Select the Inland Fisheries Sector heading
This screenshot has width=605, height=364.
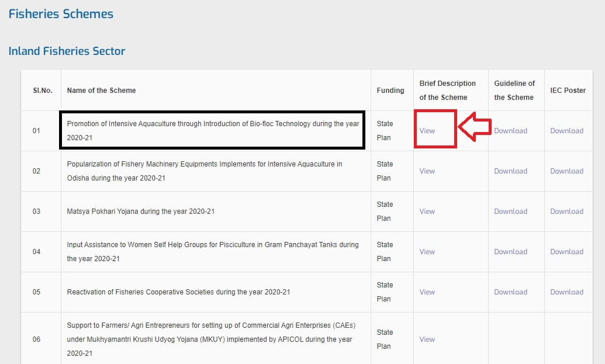67,51
